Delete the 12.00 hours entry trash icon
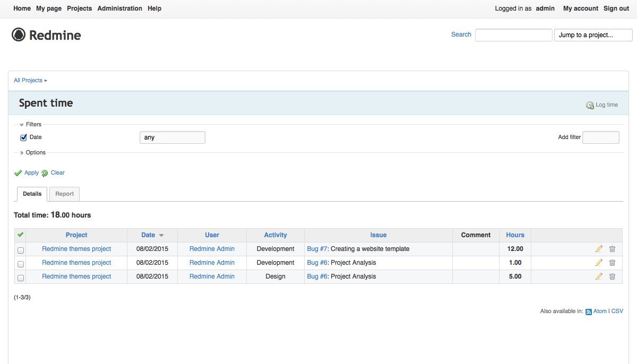This screenshot has height=364, width=637. (612, 249)
